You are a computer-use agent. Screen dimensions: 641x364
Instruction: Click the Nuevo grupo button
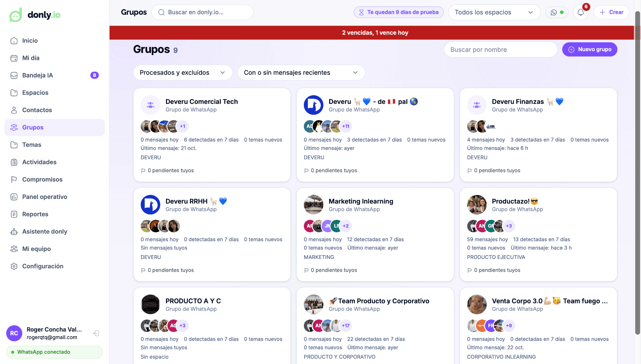(589, 49)
